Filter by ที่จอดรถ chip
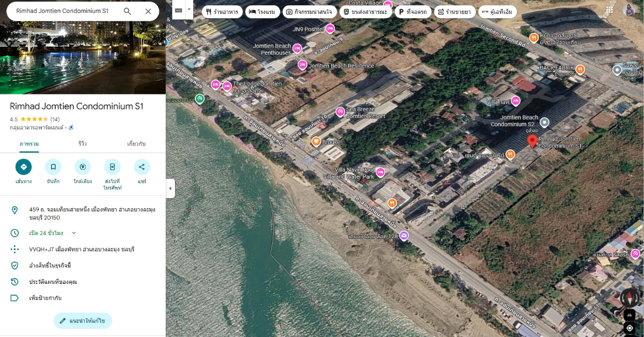This screenshot has height=337, width=644. 413,11
